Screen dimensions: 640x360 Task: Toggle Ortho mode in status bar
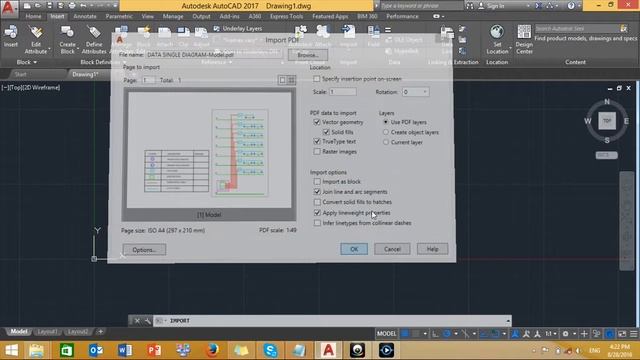point(436,333)
